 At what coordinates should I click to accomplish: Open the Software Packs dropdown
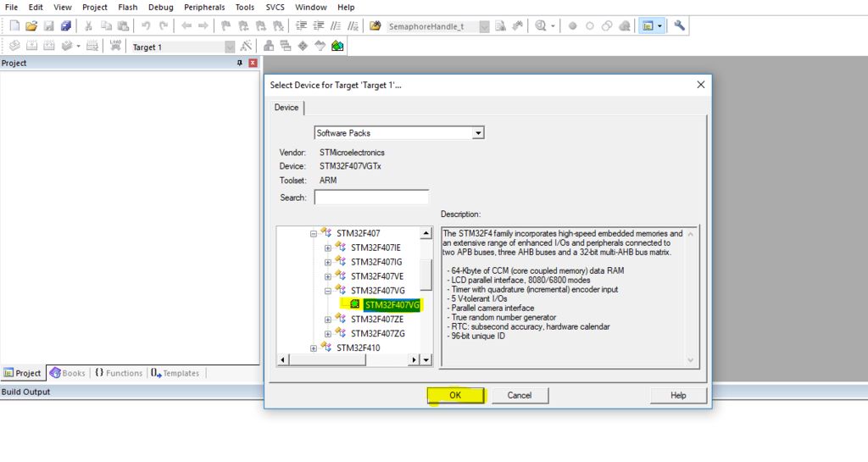click(478, 133)
